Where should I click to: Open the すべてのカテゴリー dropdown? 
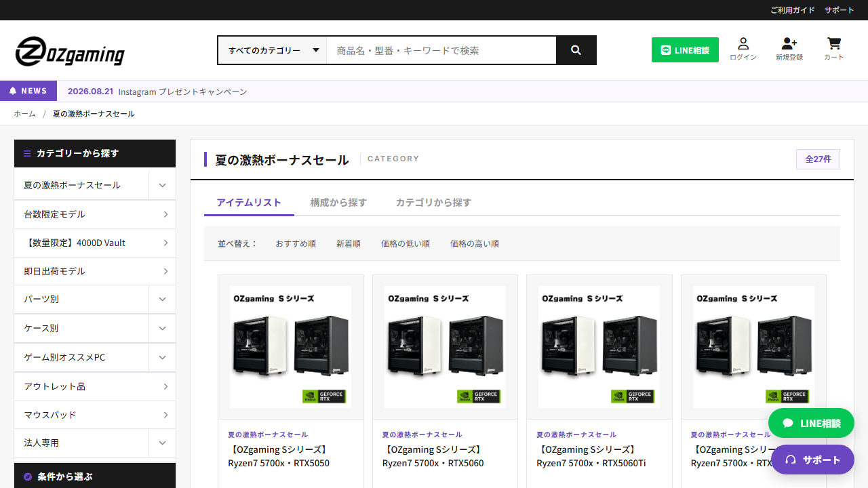tap(273, 50)
